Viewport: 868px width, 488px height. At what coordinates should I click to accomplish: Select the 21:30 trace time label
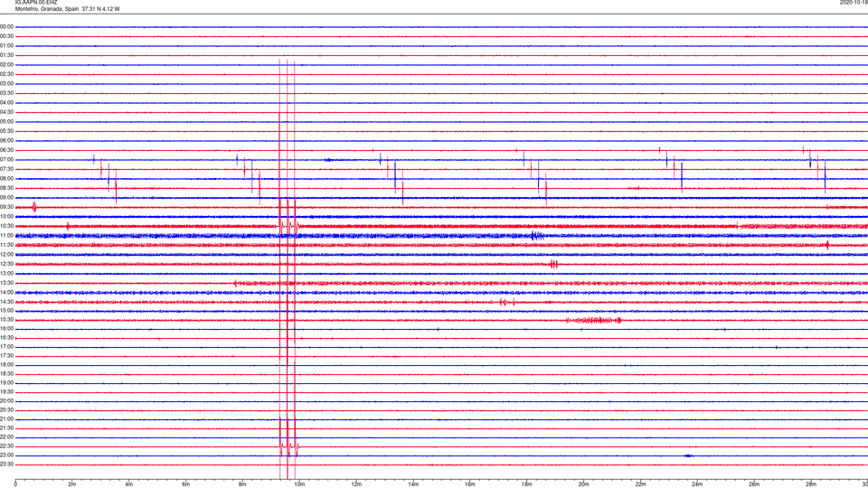tap(6, 428)
